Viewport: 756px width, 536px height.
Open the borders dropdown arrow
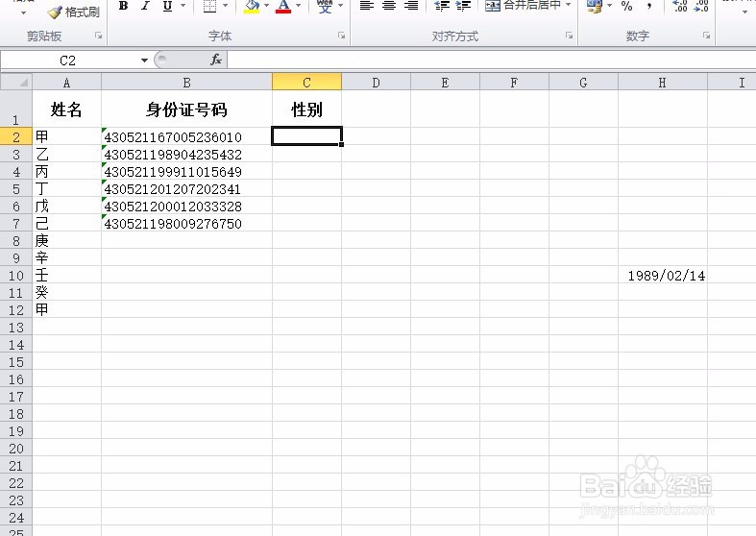click(225, 6)
